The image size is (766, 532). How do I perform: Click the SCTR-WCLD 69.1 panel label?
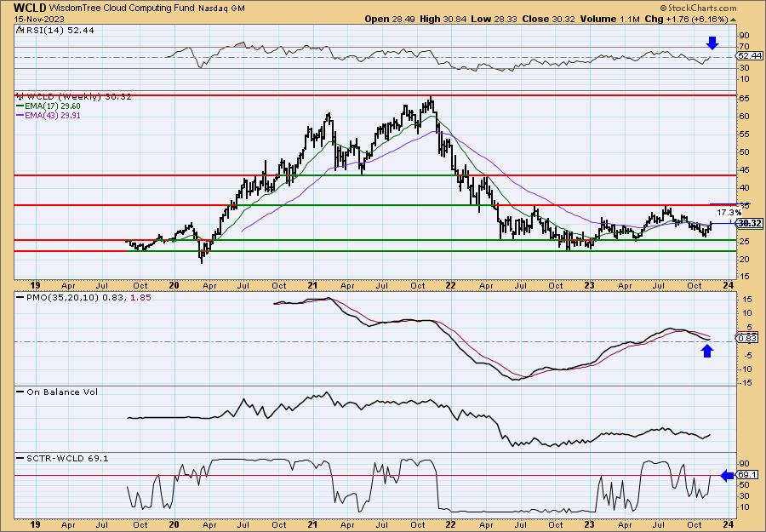pos(67,458)
